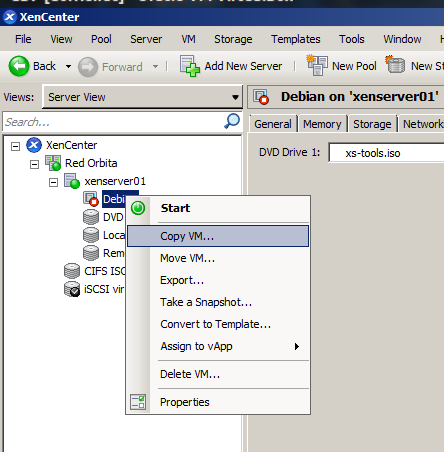This screenshot has height=452, width=444.
Task: Click the Back toolbar label
Action: pos(44,66)
